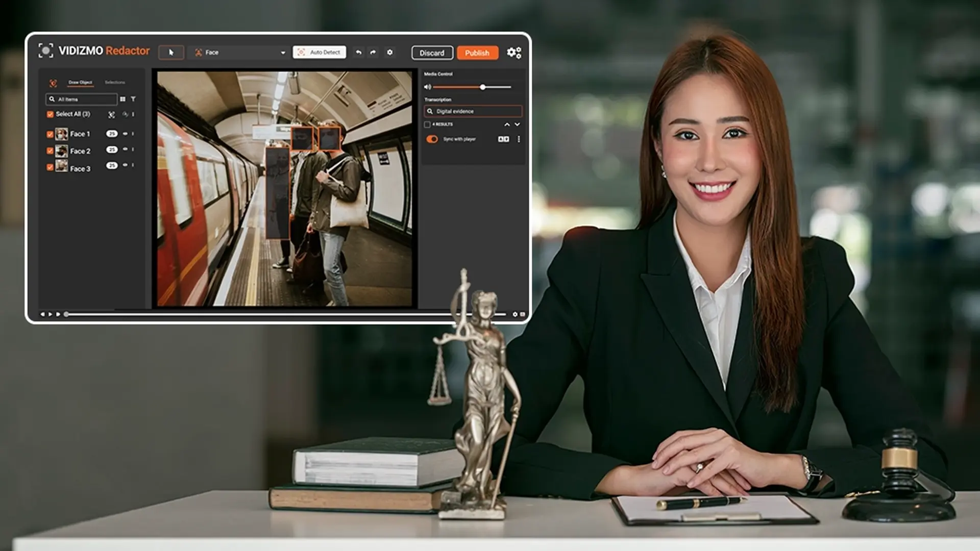Open the Face object type dropdown
The width and height of the screenshot is (980, 551).
click(x=240, y=53)
